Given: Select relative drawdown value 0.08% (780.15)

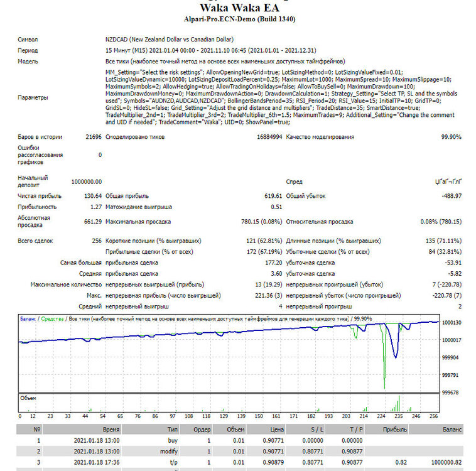Looking at the screenshot, I should pos(441,222).
